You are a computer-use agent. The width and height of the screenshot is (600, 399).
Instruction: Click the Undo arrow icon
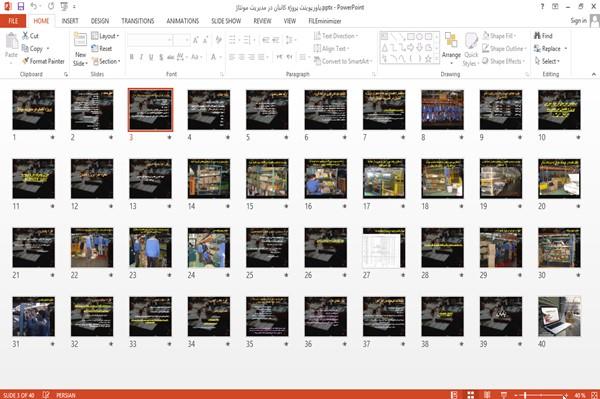34,7
